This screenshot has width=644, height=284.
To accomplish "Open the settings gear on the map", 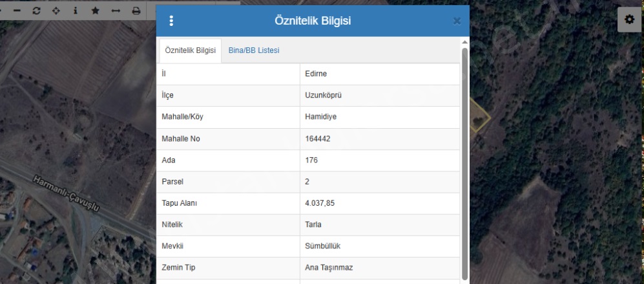I will pos(629,19).
